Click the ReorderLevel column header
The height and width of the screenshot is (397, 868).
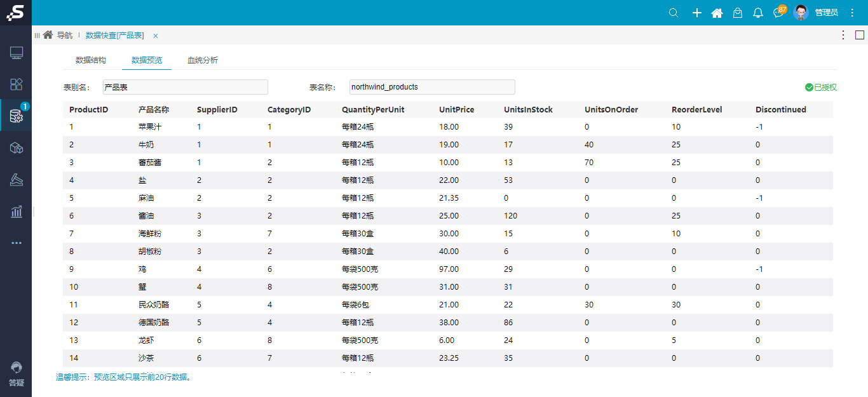[697, 110]
